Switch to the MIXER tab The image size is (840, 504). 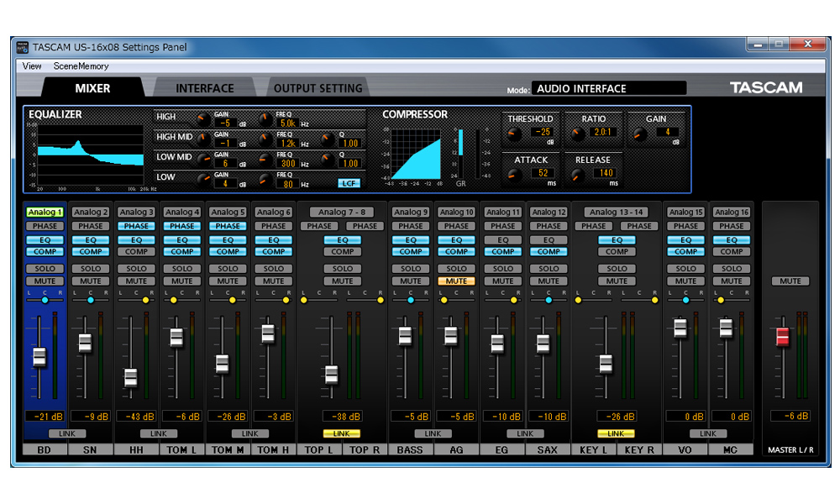point(92,88)
